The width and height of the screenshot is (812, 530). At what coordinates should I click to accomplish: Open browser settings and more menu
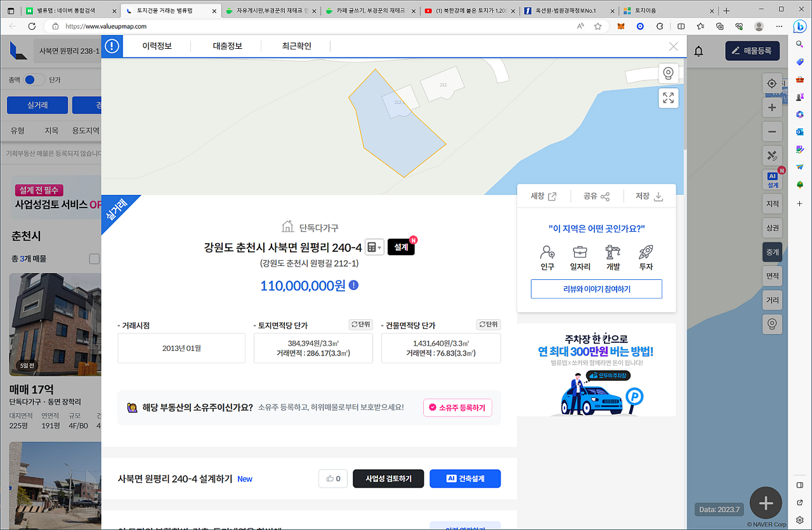click(x=780, y=26)
